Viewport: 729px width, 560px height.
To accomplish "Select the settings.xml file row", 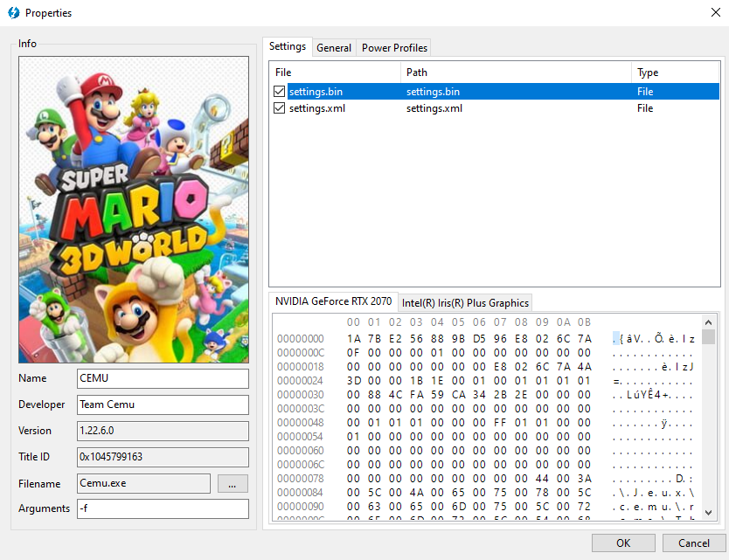I will click(x=496, y=108).
